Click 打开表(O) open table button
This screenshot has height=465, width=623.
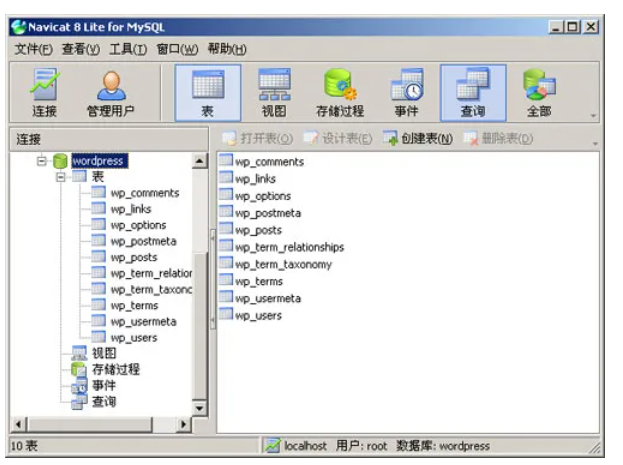click(257, 138)
